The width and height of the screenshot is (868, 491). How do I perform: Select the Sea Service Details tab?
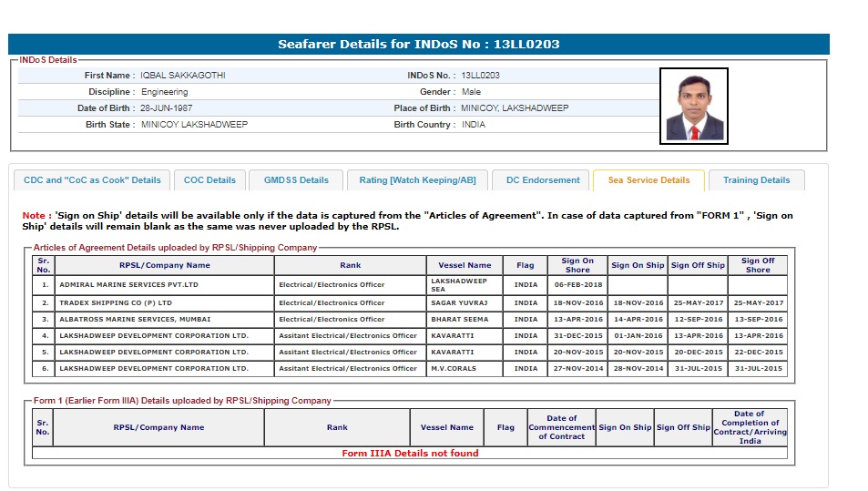click(648, 180)
